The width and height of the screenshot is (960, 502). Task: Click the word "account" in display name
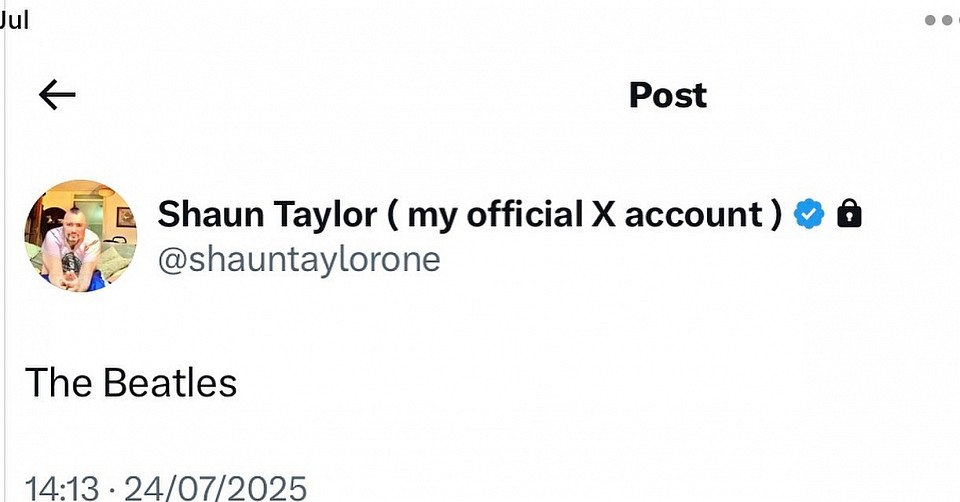coord(693,213)
